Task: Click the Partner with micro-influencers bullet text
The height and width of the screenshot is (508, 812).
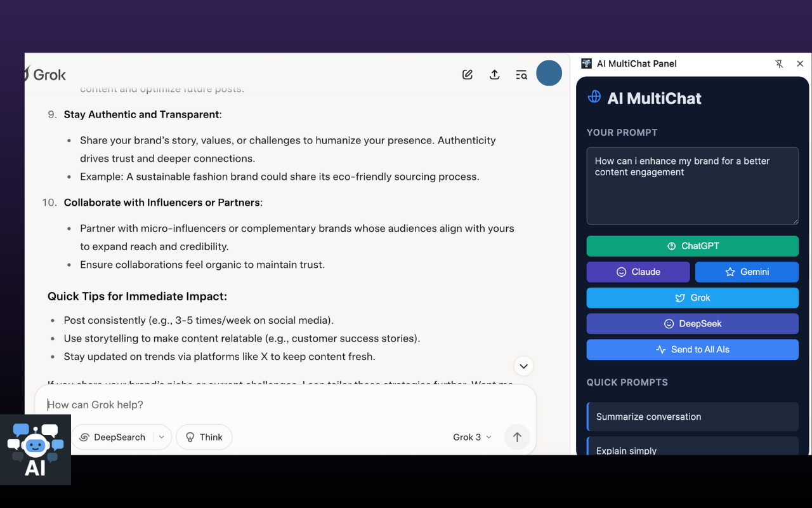Action: (297, 237)
